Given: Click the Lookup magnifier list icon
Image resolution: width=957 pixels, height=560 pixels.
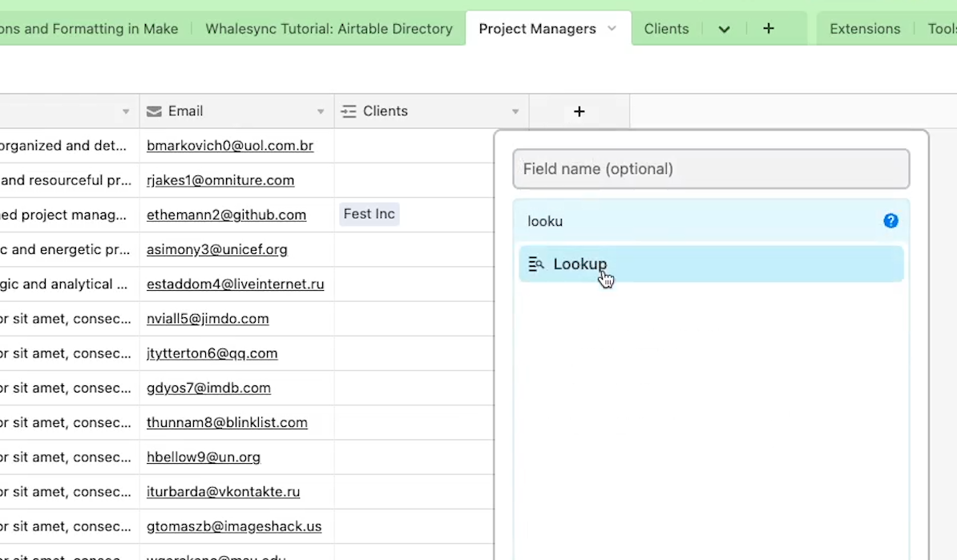Looking at the screenshot, I should [x=536, y=264].
